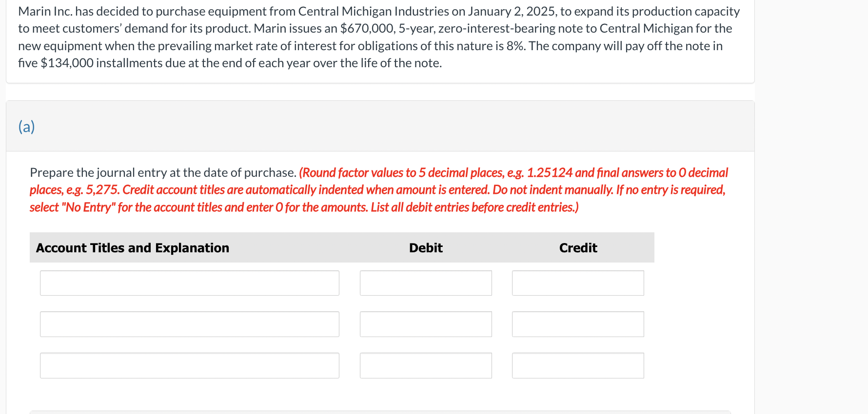Click the Credit column header

(578, 247)
